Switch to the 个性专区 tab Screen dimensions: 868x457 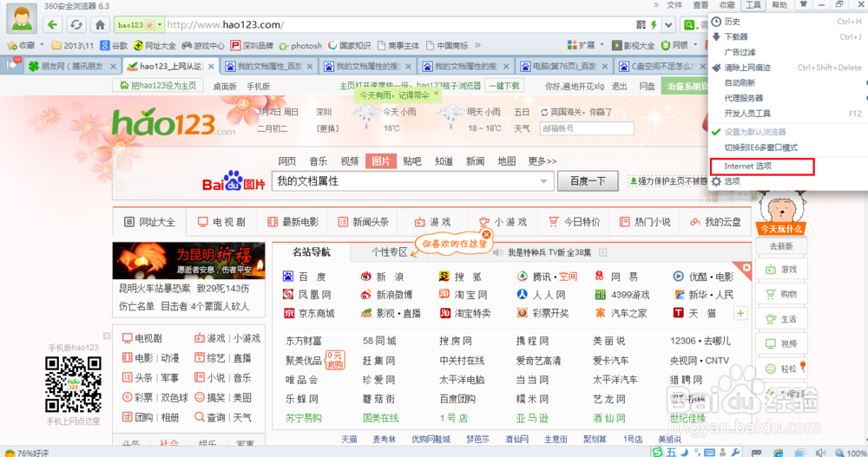(x=389, y=252)
